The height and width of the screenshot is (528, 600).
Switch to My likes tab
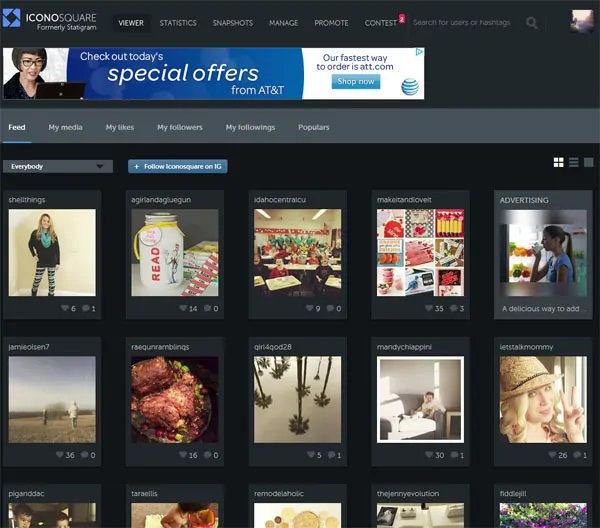[120, 127]
